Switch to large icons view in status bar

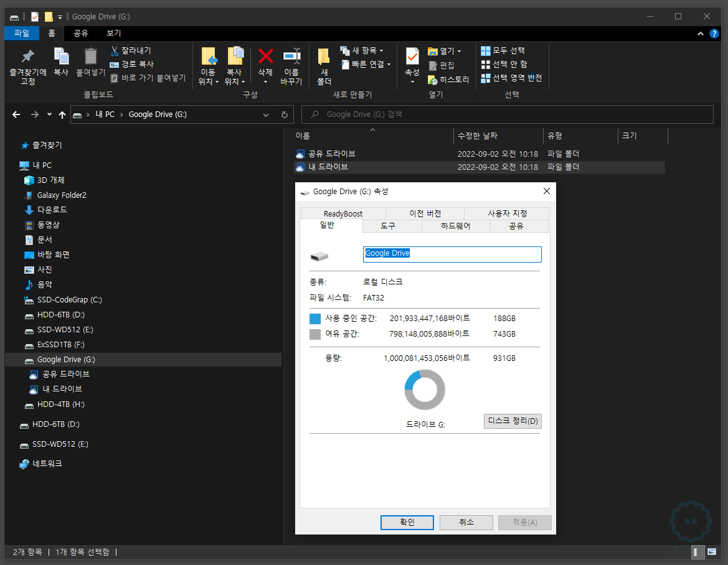tap(712, 552)
